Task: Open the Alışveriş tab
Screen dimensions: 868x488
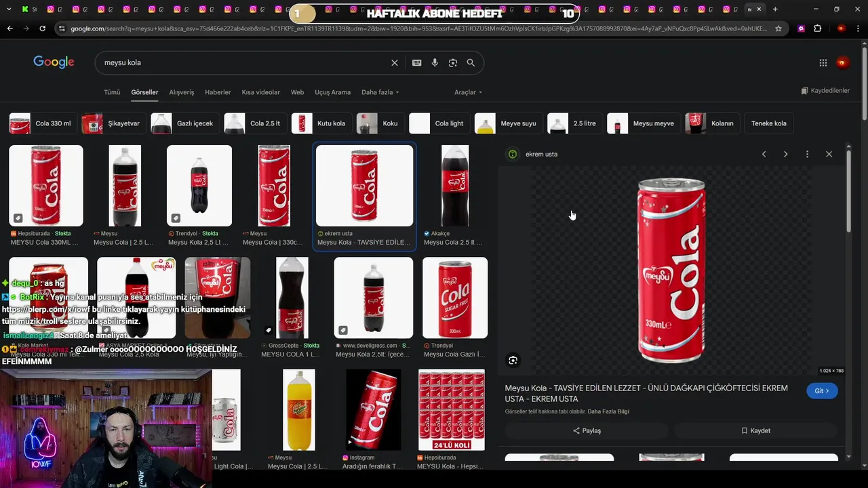Action: point(182,92)
